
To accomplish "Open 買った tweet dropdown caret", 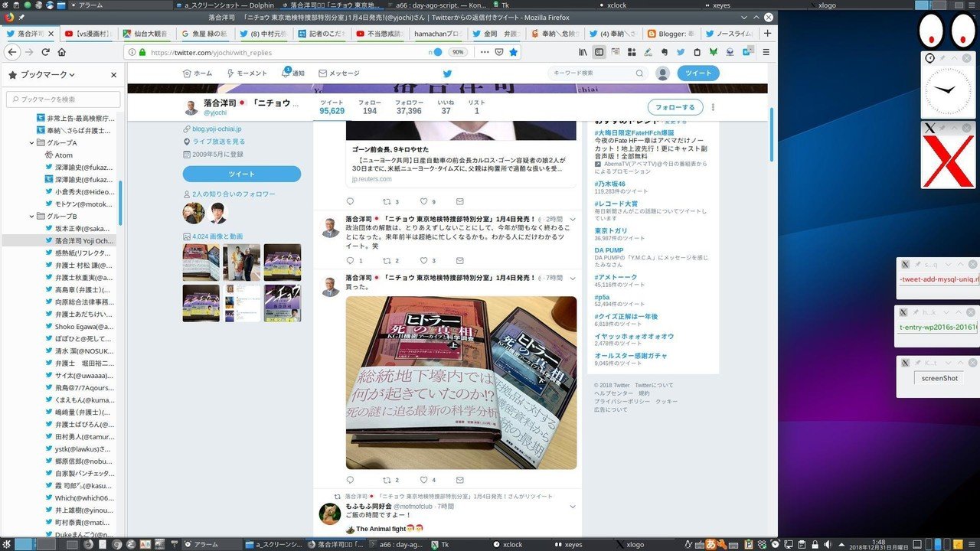I will [x=572, y=277].
